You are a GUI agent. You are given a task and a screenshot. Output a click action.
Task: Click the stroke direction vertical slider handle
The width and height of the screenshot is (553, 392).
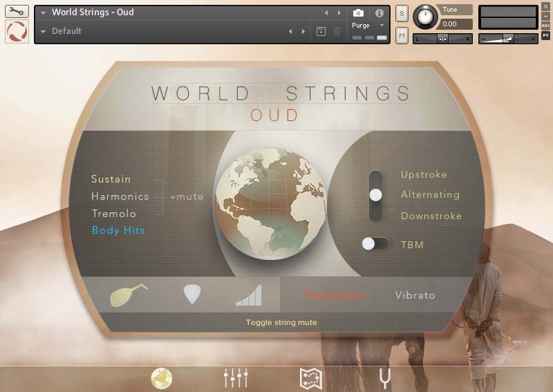pyautogui.click(x=375, y=194)
